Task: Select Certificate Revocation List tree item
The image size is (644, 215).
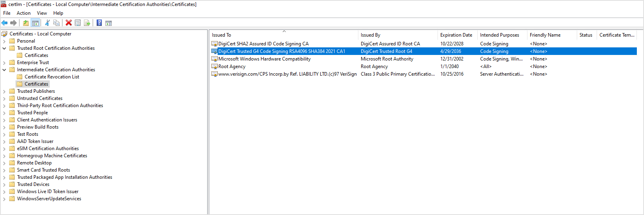Action: tap(52, 77)
